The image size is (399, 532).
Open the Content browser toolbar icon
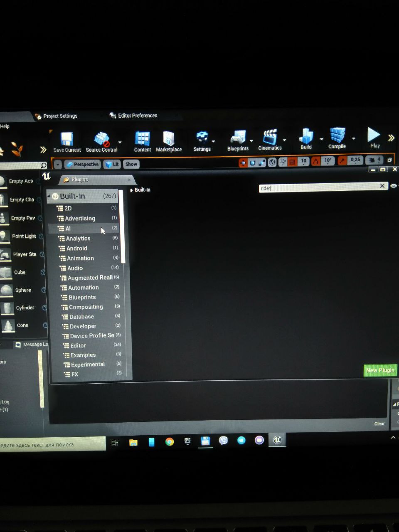[x=142, y=139]
